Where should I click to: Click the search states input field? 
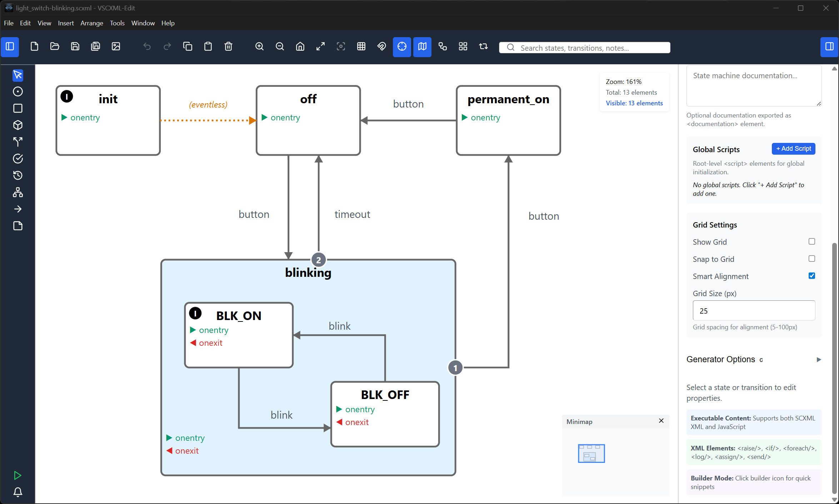[585, 48]
